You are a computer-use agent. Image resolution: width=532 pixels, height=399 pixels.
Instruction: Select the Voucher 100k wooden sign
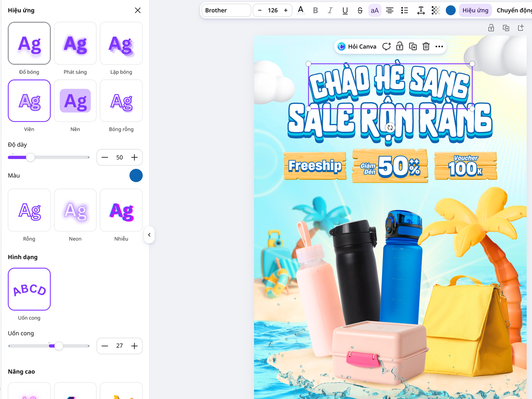(x=466, y=166)
